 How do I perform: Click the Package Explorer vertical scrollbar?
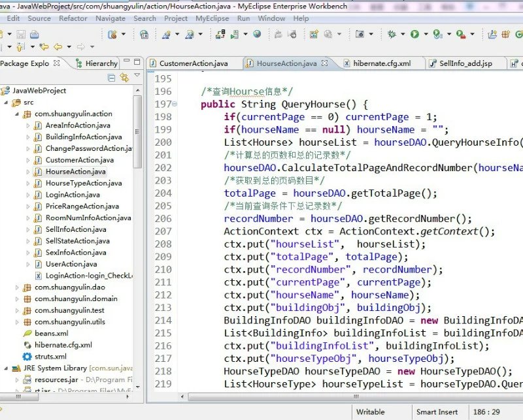pyautogui.click(x=137, y=131)
